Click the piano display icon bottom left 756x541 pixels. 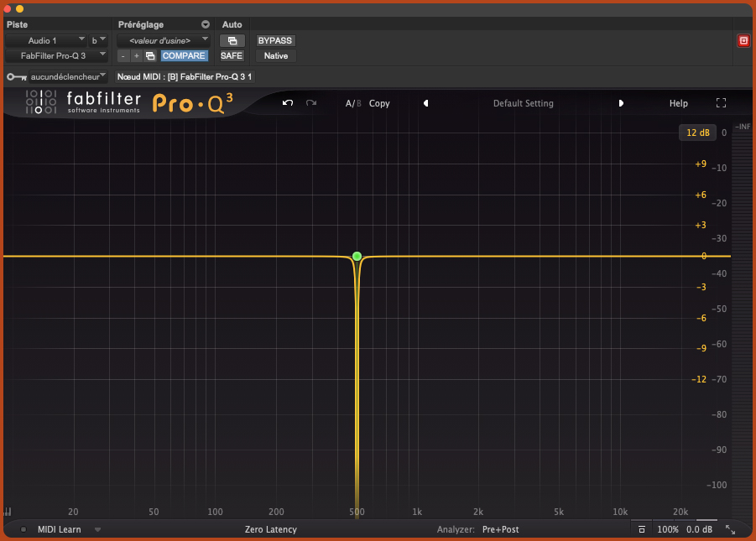[8, 512]
